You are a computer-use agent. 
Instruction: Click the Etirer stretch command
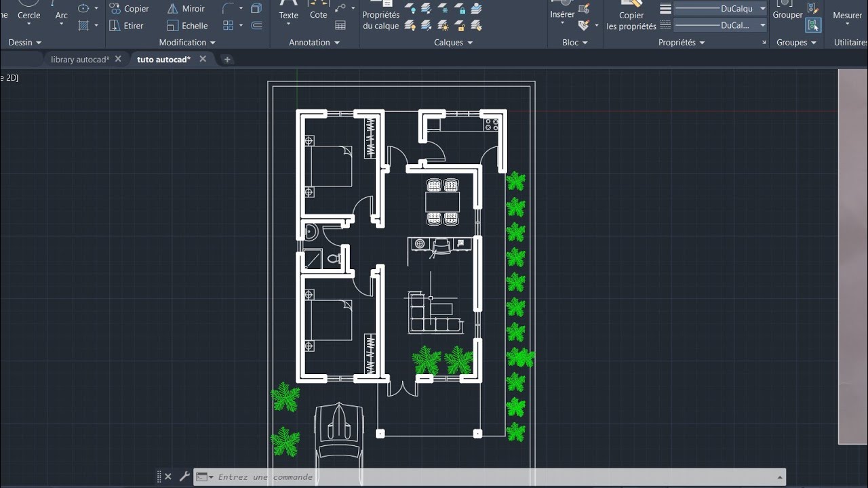point(126,26)
